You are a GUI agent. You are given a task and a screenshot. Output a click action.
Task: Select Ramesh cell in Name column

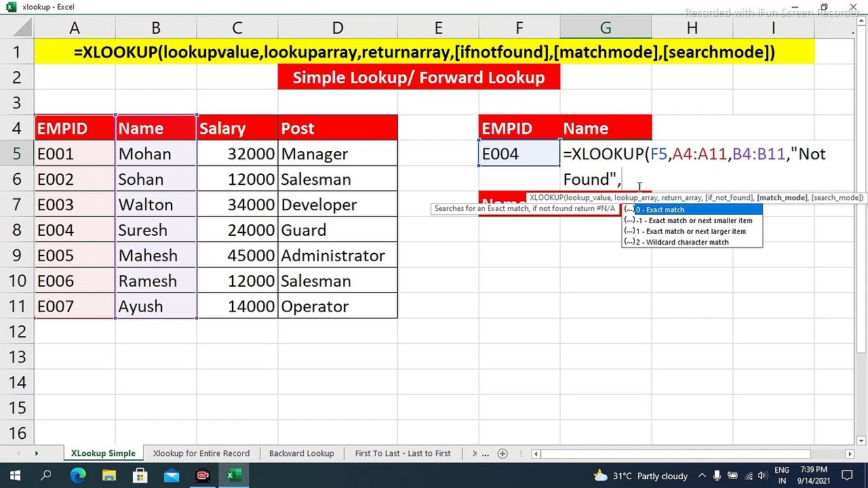156,281
